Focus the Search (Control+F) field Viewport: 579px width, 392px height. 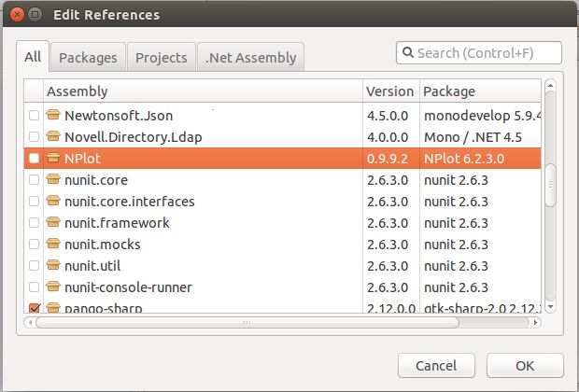486,53
